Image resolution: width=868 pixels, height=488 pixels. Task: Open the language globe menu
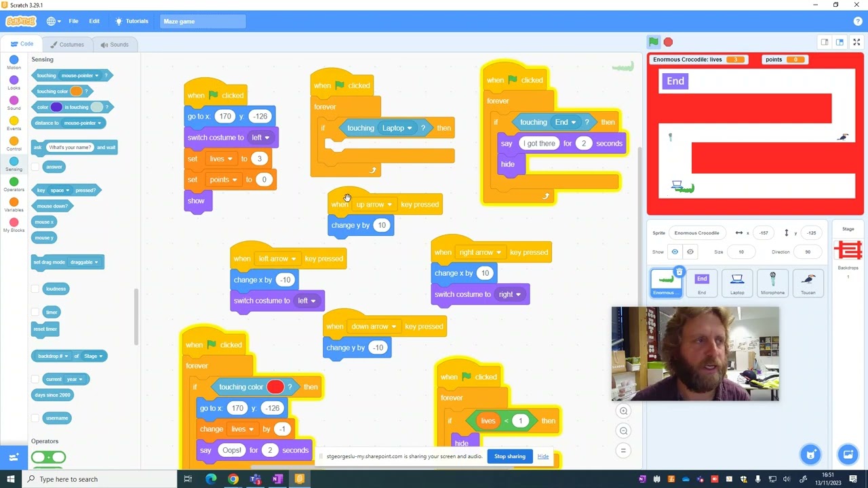point(54,21)
